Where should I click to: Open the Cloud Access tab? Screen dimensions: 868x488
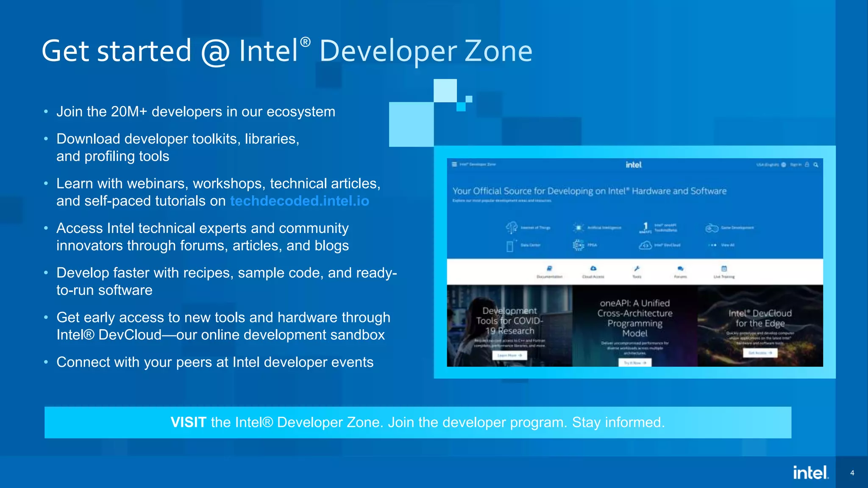[593, 272]
